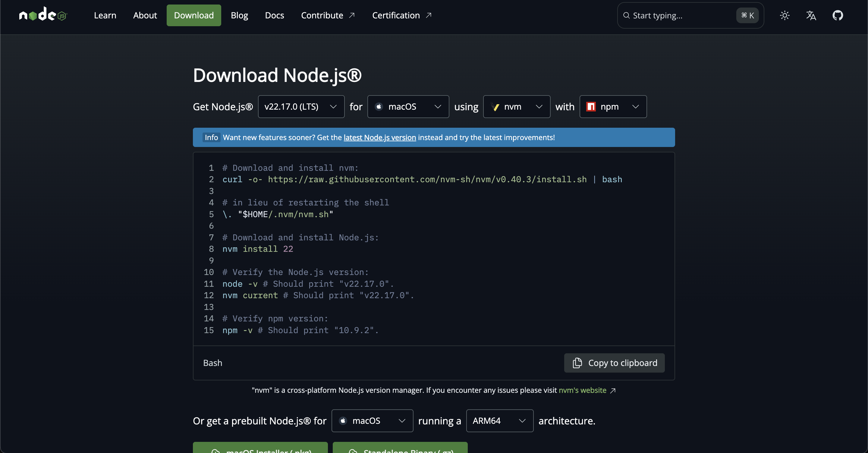Expand the prebuilt macOS dropdown
The width and height of the screenshot is (868, 453).
tap(372, 421)
